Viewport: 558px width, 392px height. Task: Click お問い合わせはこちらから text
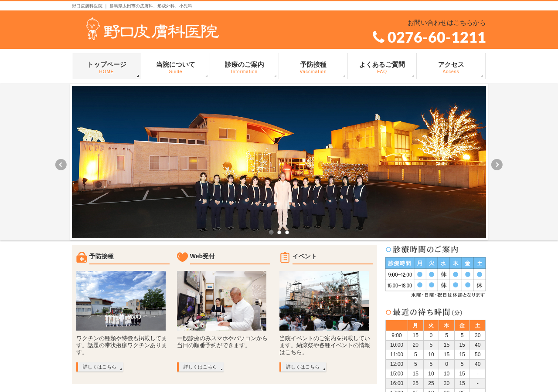click(x=446, y=23)
